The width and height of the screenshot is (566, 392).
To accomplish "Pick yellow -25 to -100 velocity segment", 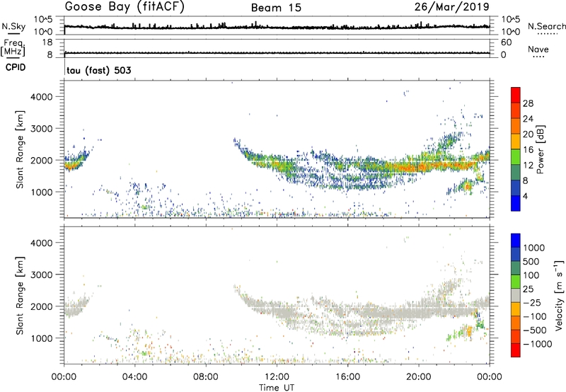I will click(516, 309).
